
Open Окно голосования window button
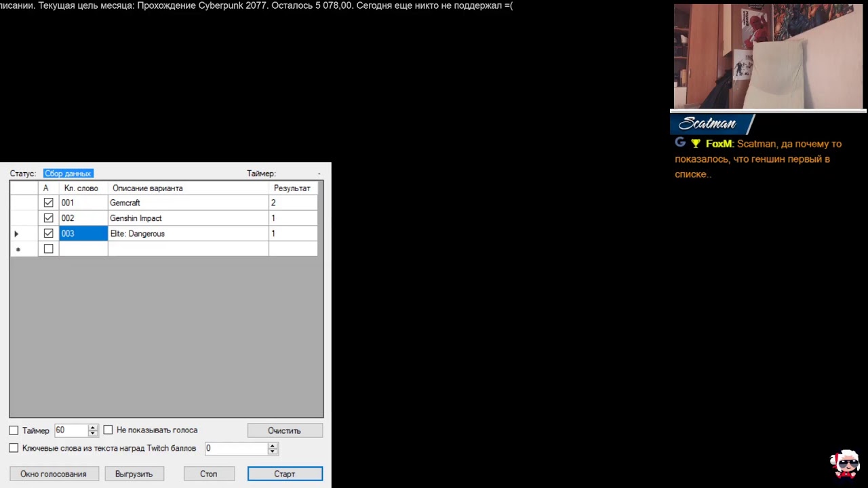pyautogui.click(x=54, y=474)
